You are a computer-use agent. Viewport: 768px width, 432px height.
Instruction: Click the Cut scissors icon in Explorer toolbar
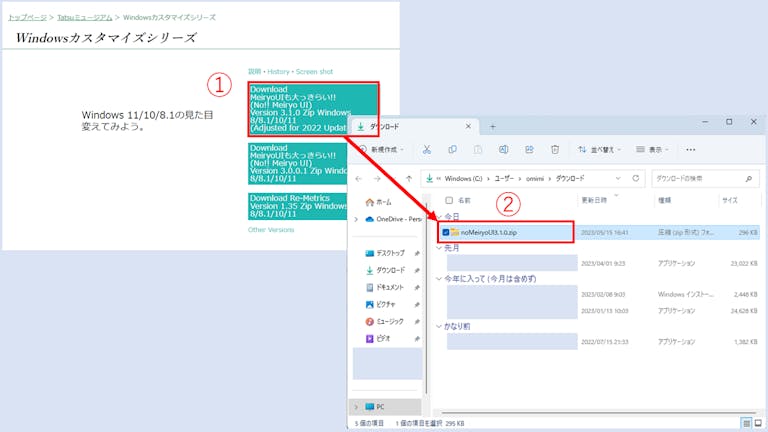(427, 150)
